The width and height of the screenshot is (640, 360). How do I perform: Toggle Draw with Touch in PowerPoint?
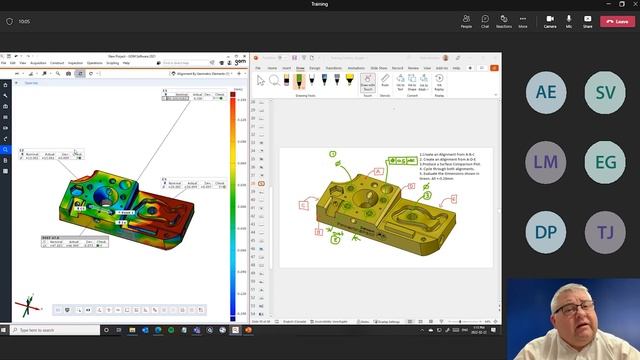(x=368, y=83)
